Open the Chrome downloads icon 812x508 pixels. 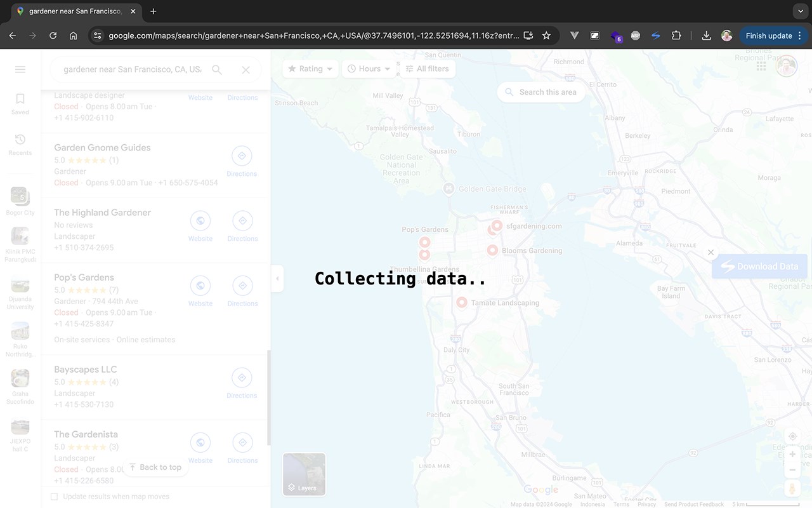[x=706, y=36]
